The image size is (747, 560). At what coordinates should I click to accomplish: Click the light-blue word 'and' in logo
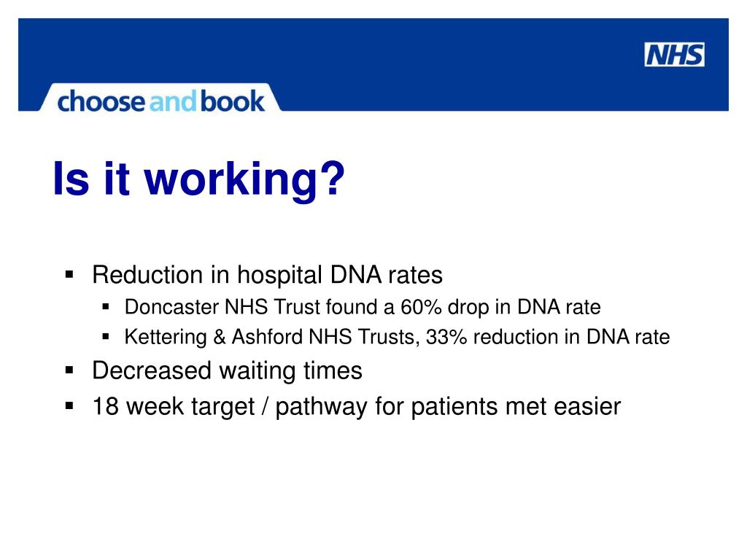point(172,101)
